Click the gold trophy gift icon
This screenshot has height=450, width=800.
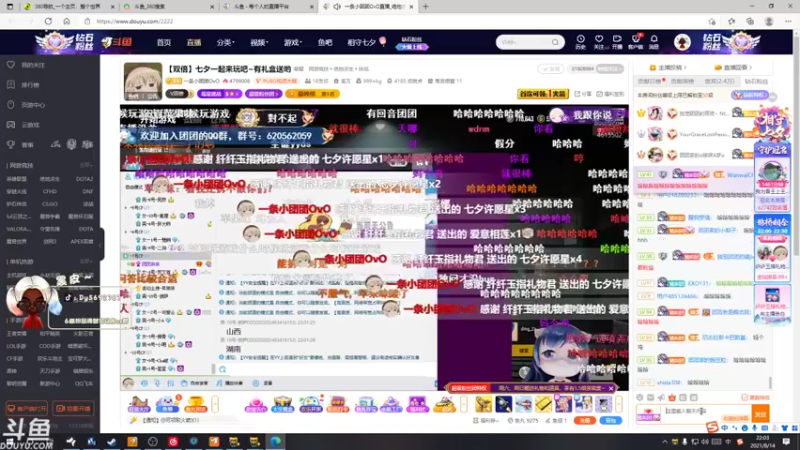195,404
